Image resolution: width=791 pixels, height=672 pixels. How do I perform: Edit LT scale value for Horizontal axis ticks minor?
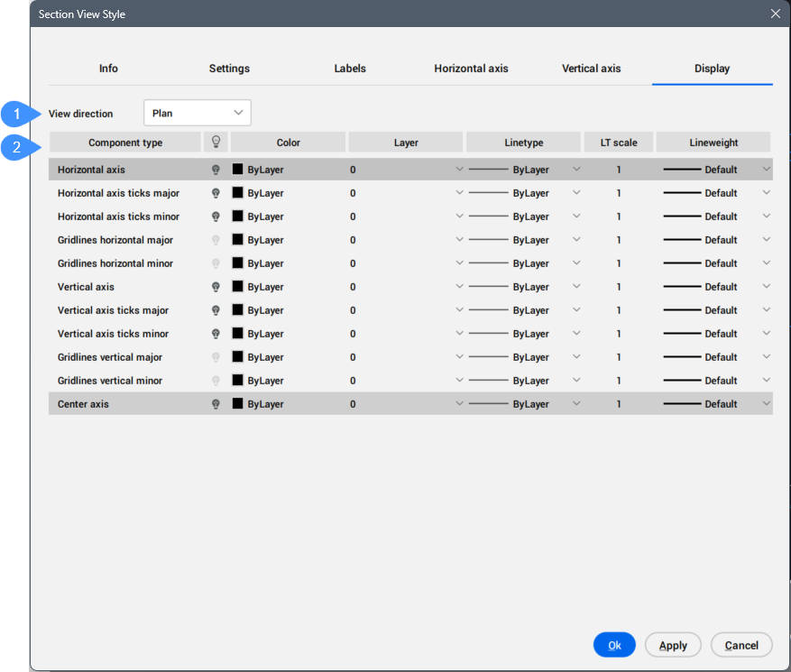[x=619, y=216]
